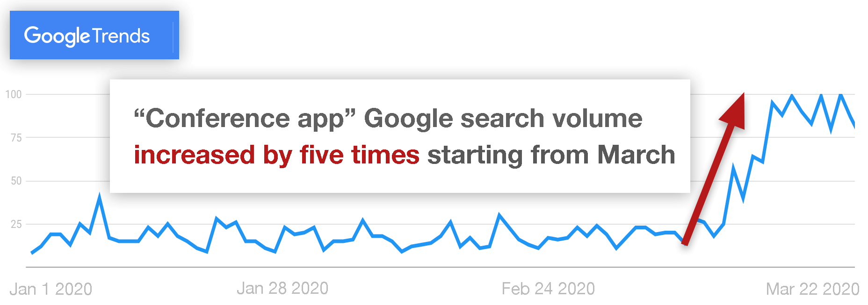This screenshot has width=868, height=305.
Task: Select the 75 label on the y-axis
Action: click(16, 138)
